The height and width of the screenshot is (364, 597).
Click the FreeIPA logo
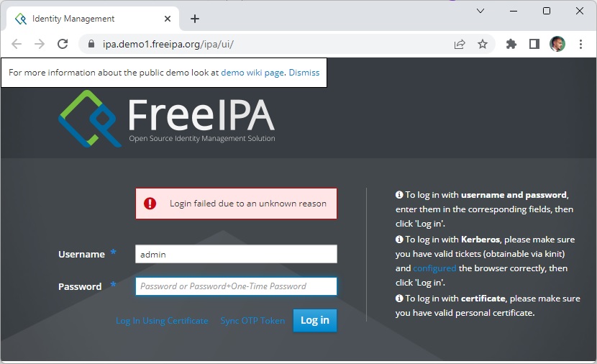coord(166,119)
